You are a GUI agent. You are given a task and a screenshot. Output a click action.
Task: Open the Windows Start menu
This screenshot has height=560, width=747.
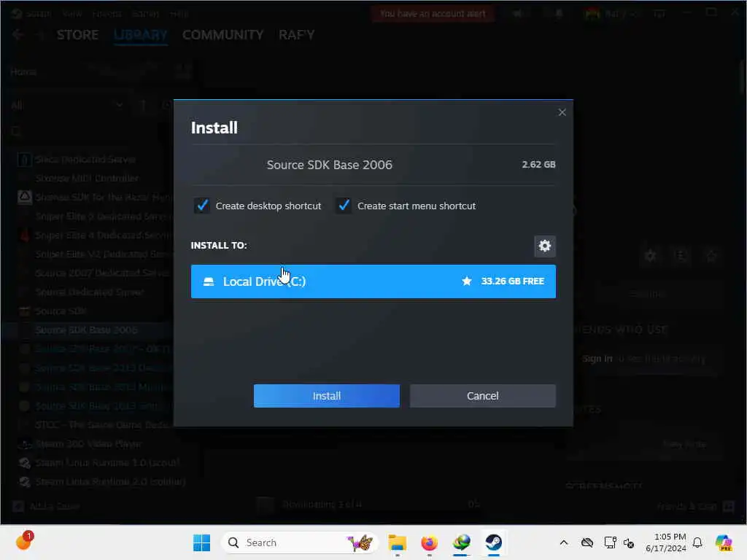(x=201, y=542)
